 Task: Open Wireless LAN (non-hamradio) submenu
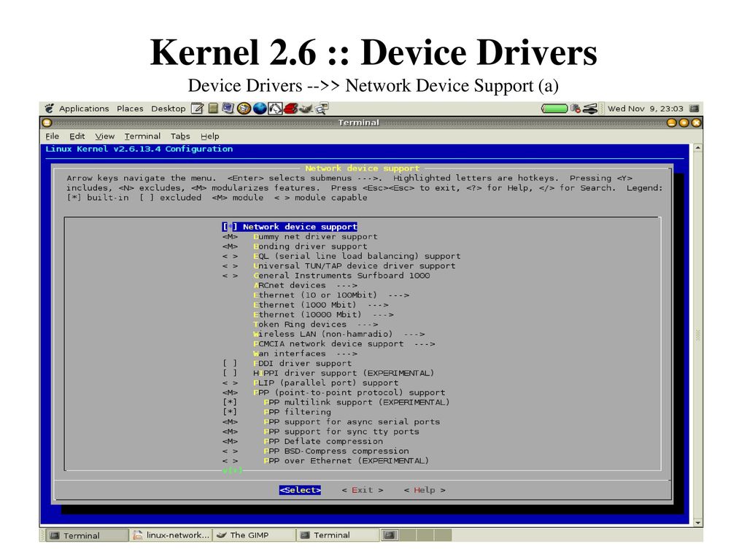click(338, 334)
